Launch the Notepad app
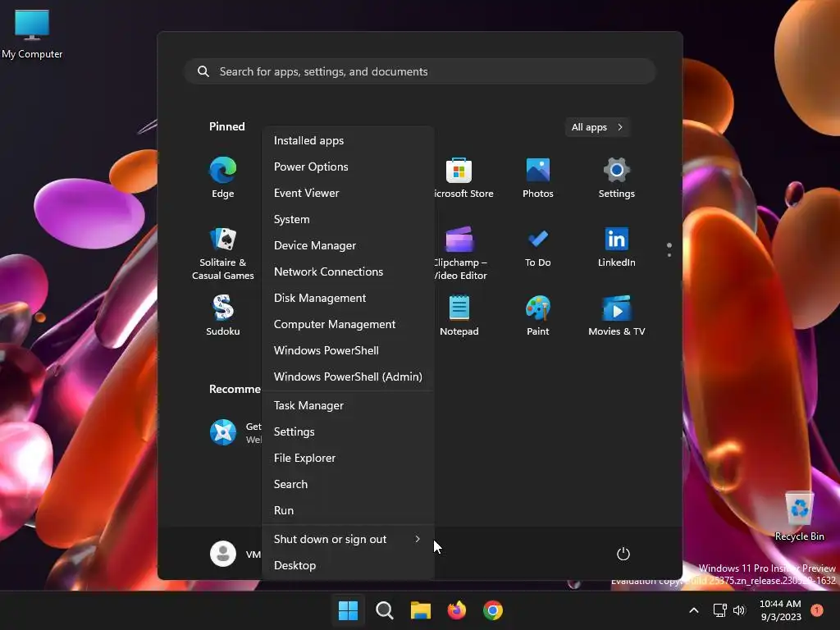Viewport: 840px width, 630px height. tap(459, 315)
